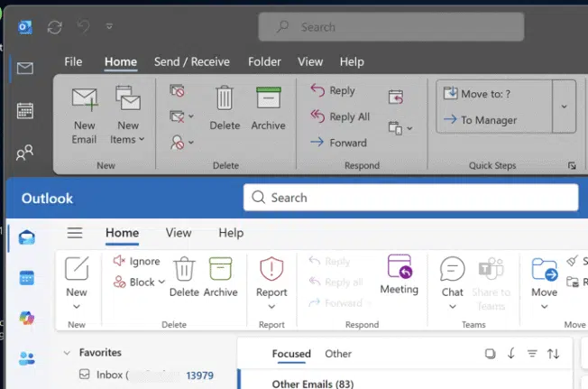Open the Filter icon in message list header
The image size is (588, 389).
(x=532, y=354)
